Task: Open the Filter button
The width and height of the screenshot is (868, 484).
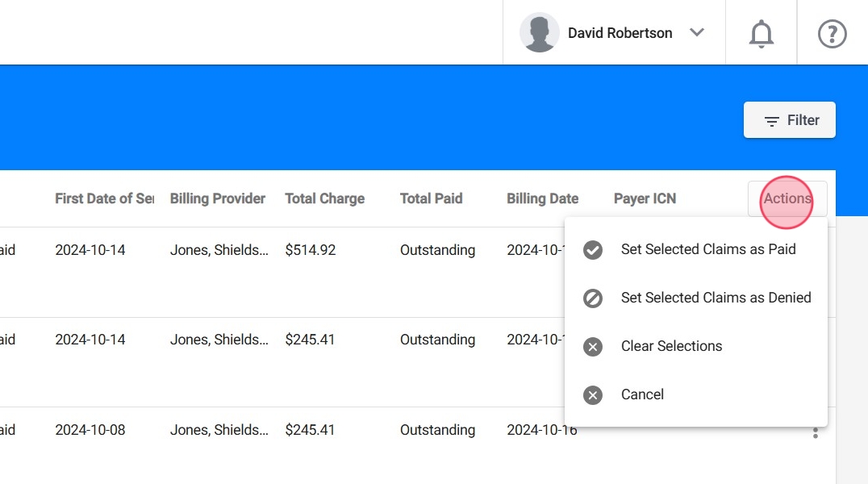Action: (x=790, y=120)
